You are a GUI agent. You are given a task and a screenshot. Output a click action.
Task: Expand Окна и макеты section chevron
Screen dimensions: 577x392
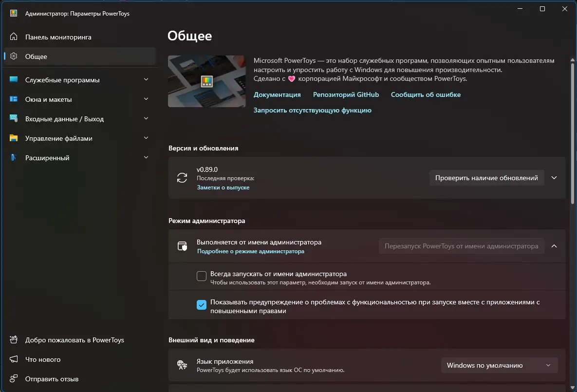pos(146,99)
